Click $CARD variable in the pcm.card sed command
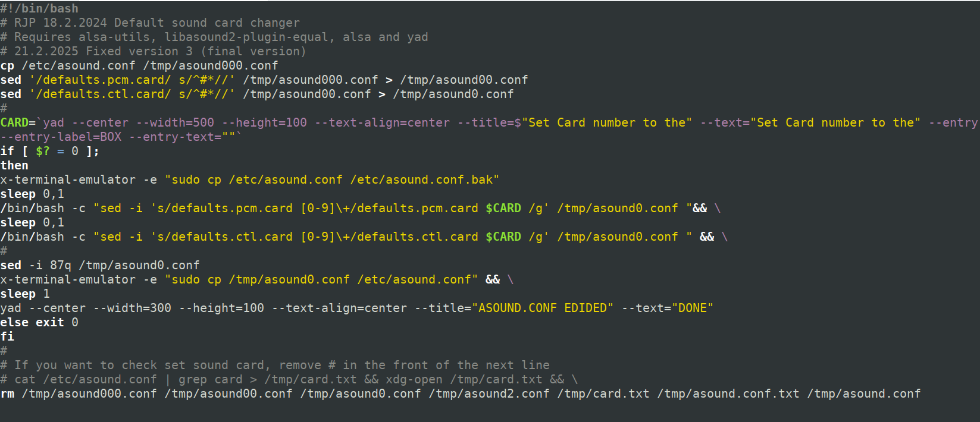 503,208
